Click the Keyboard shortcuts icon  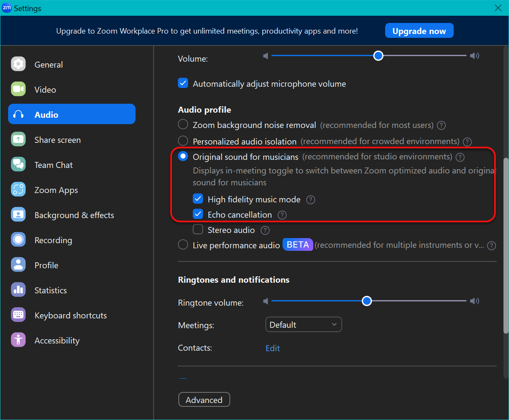(x=18, y=315)
